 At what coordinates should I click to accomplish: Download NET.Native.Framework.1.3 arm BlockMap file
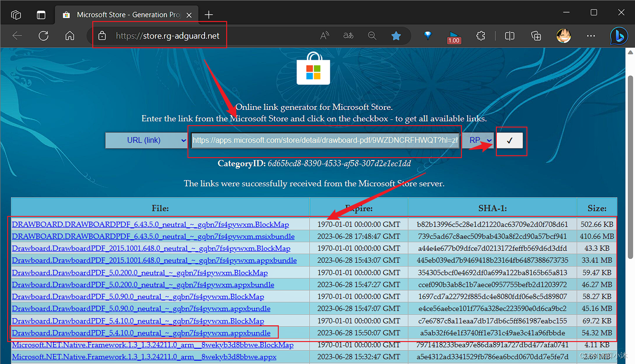(x=153, y=345)
